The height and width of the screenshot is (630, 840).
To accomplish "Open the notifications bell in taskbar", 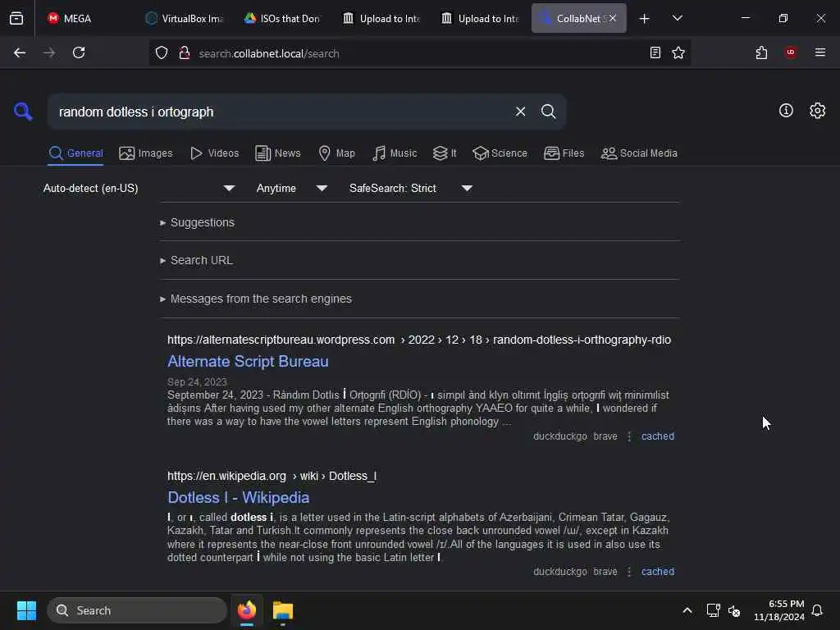I will click(817, 610).
